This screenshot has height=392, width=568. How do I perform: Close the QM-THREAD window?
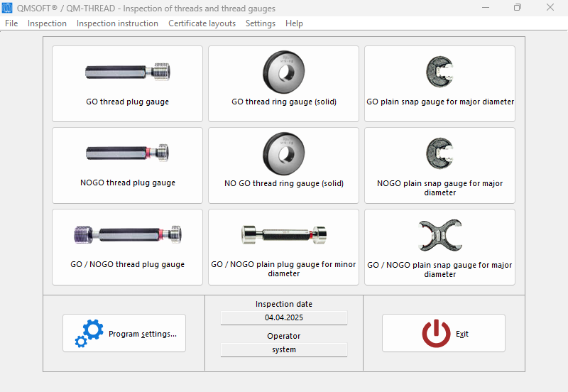(550, 7)
